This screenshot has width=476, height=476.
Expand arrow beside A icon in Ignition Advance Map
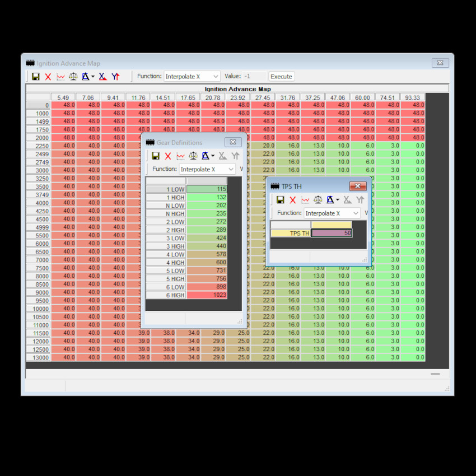point(93,77)
